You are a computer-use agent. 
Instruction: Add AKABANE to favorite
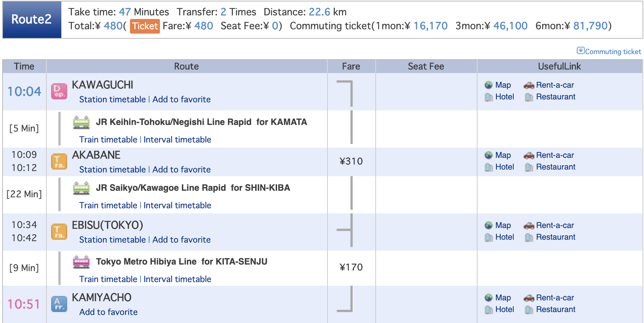coord(181,170)
